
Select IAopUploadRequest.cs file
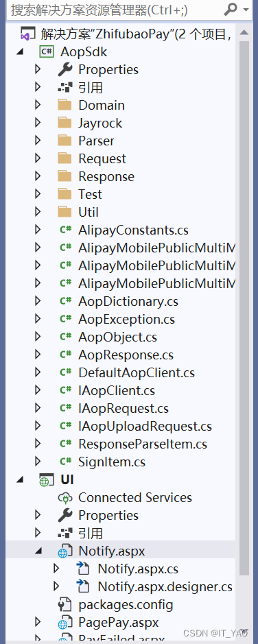click(145, 427)
